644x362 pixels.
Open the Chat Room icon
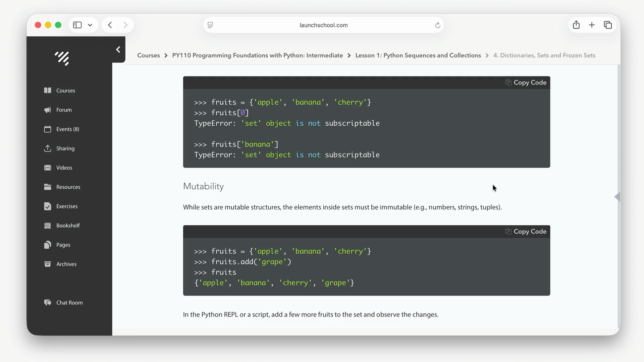coord(48,303)
